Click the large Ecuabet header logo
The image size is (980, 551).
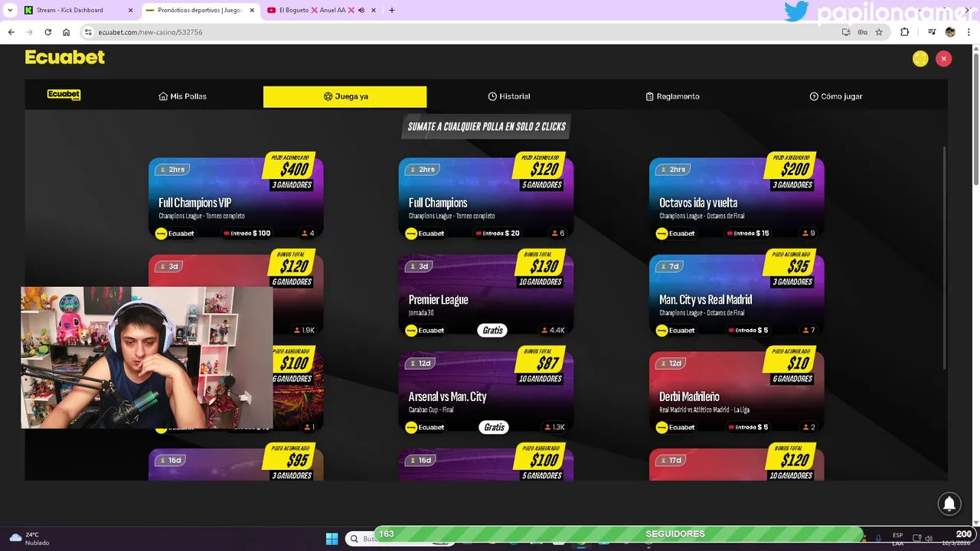point(65,57)
